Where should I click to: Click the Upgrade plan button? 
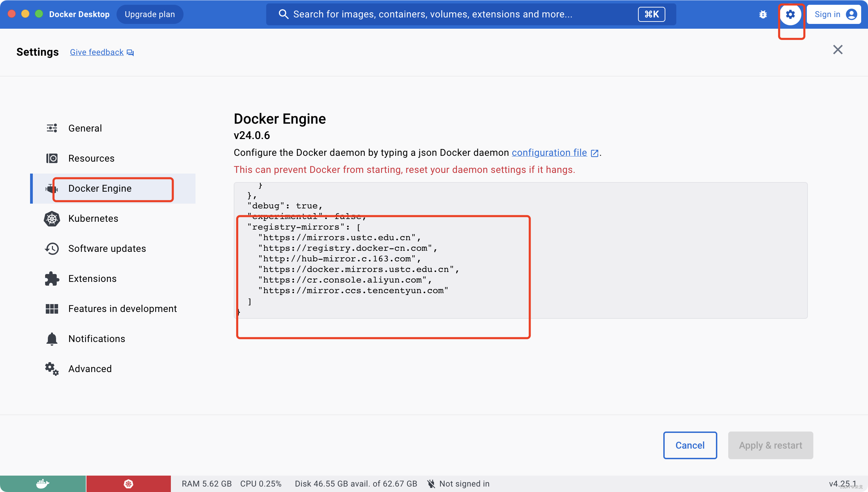click(150, 14)
